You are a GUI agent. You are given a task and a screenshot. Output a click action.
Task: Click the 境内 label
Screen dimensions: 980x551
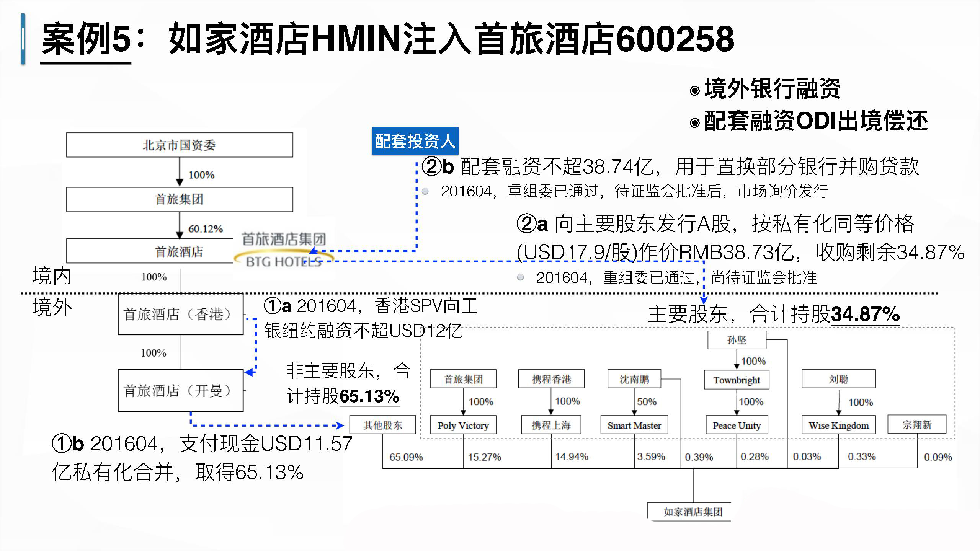(52, 276)
